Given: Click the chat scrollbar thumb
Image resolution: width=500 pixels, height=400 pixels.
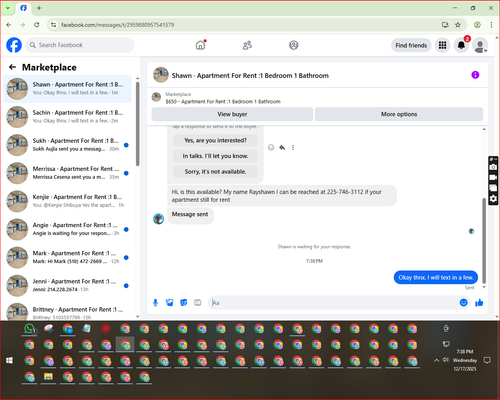Looking at the screenshot, I should pyautogui.click(x=484, y=240).
